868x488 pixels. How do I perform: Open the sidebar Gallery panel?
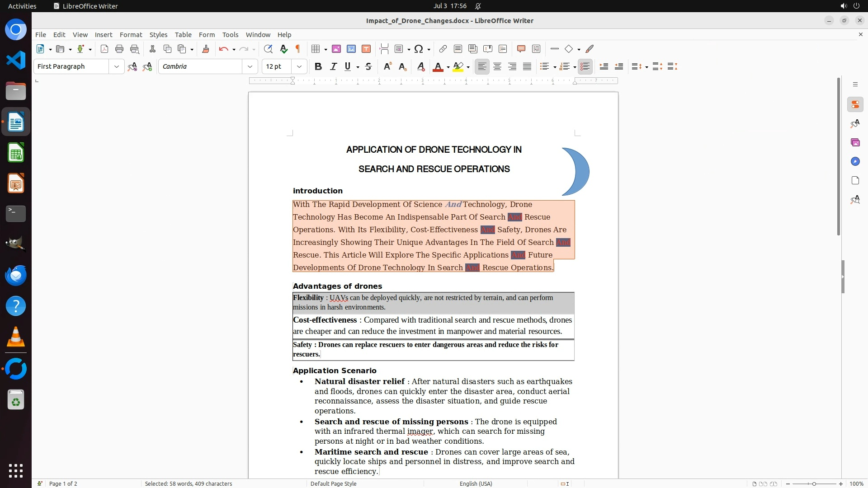pyautogui.click(x=855, y=142)
